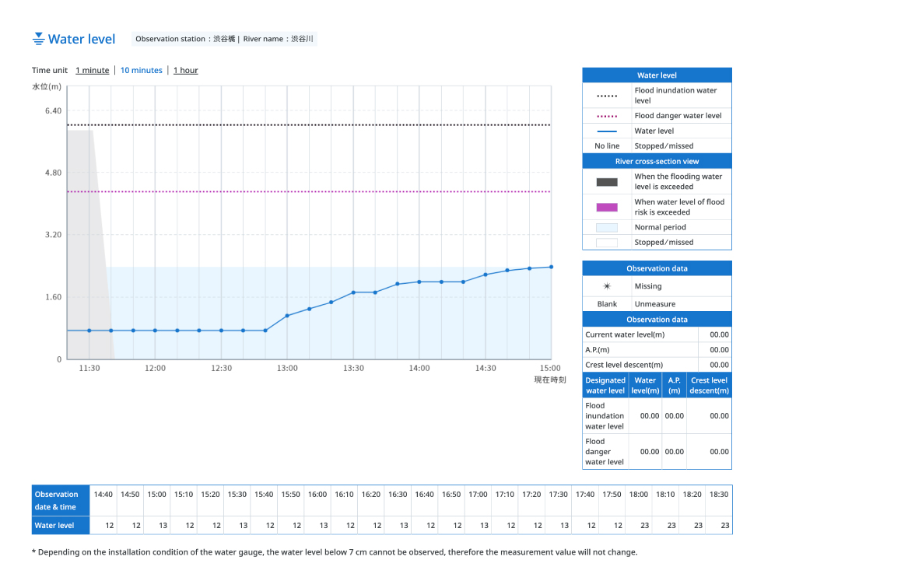Click the magenta flood risk exceeded swatch

pyautogui.click(x=607, y=207)
